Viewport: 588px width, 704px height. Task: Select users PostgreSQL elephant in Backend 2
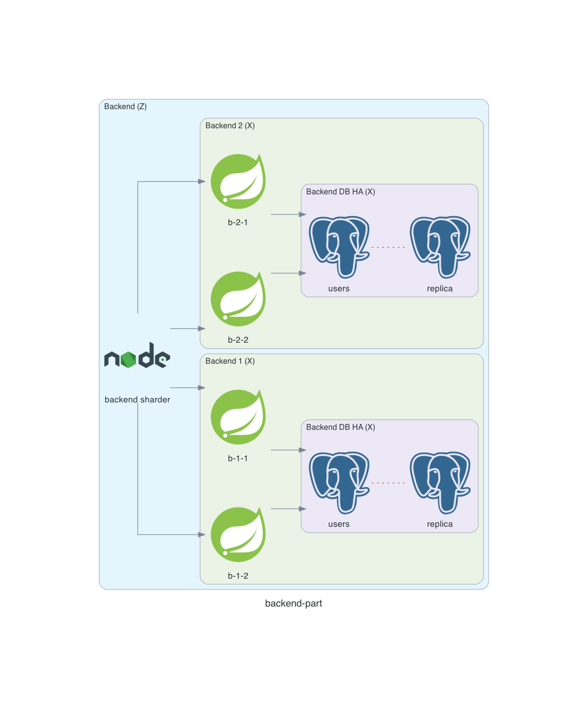(339, 247)
